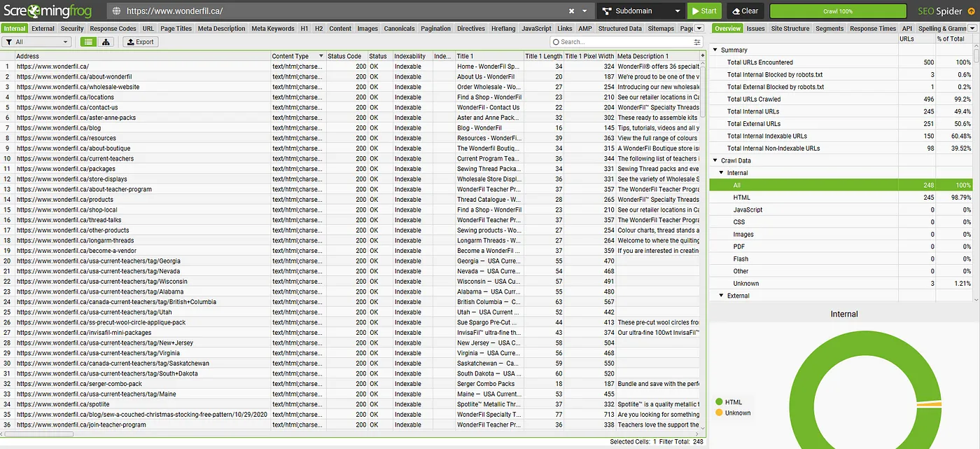Click the Status Code column header
Screen dimensions: 980x449
pyautogui.click(x=346, y=56)
